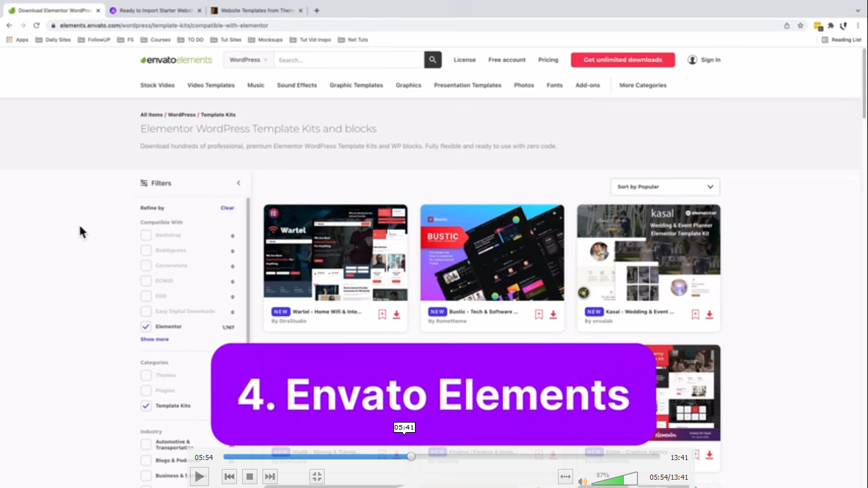Open the extensions puzzle icon

(x=831, y=25)
